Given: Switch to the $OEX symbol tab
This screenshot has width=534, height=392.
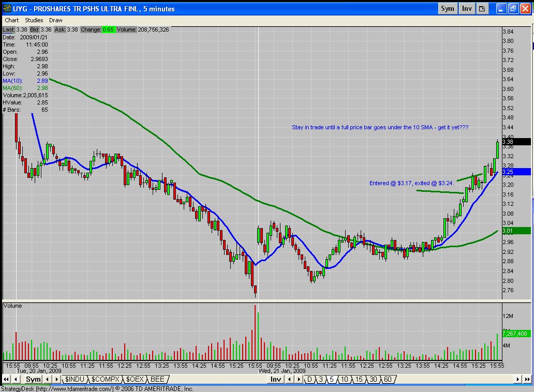Looking at the screenshot, I should pyautogui.click(x=135, y=379).
